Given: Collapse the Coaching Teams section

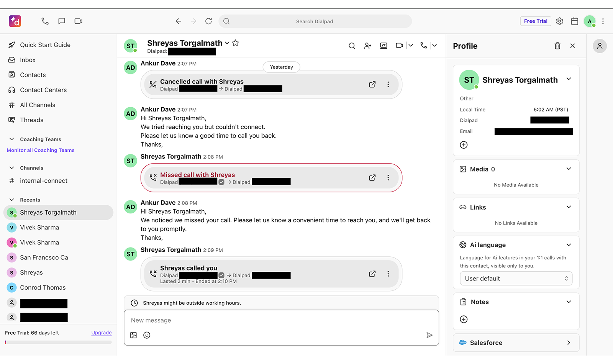Looking at the screenshot, I should pyautogui.click(x=12, y=139).
